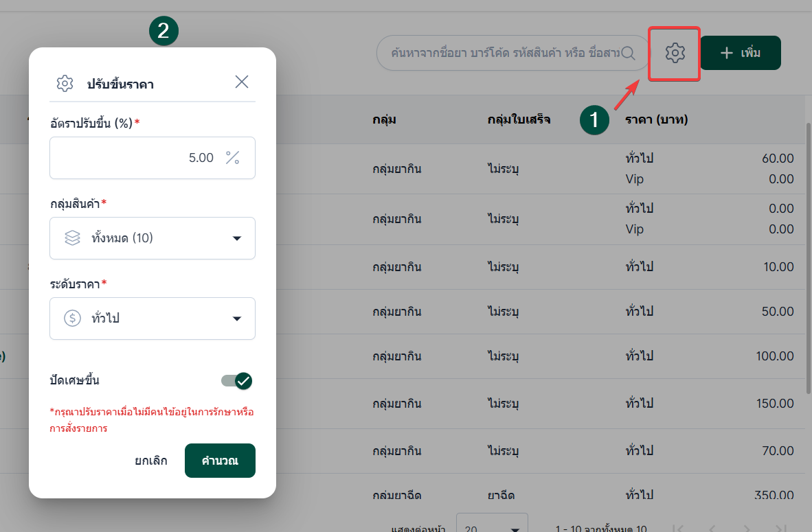Go to the first page of results

pyautogui.click(x=679, y=528)
